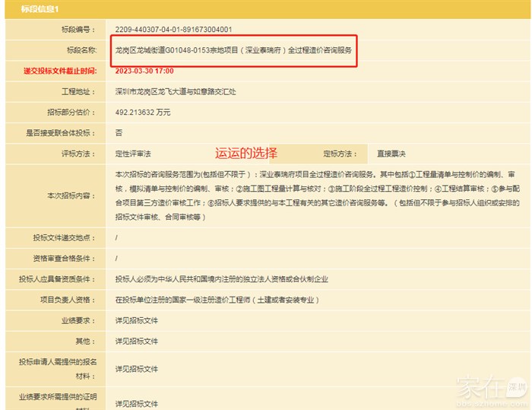
Task: Click the 否 value for joint bidding
Action: click(119, 132)
